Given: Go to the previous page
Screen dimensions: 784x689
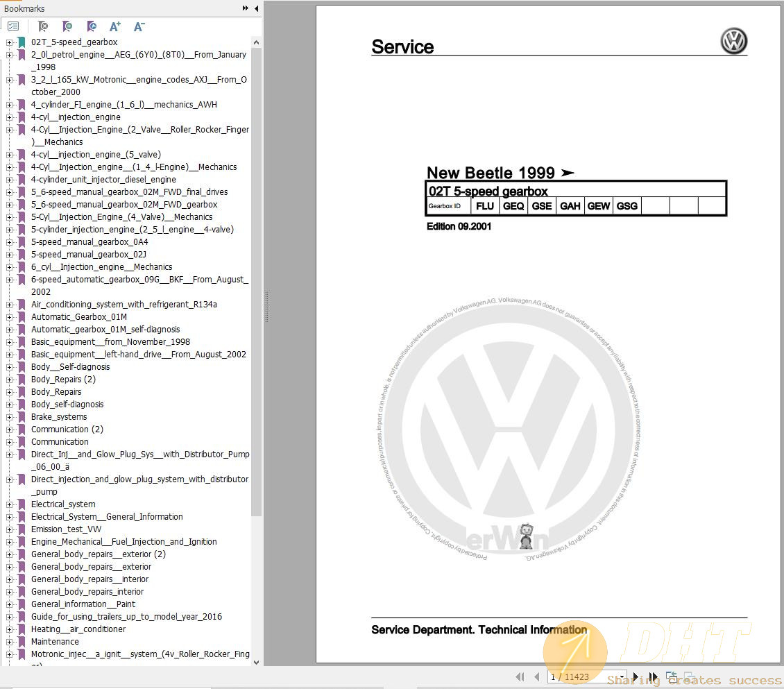Looking at the screenshot, I should pos(537,677).
